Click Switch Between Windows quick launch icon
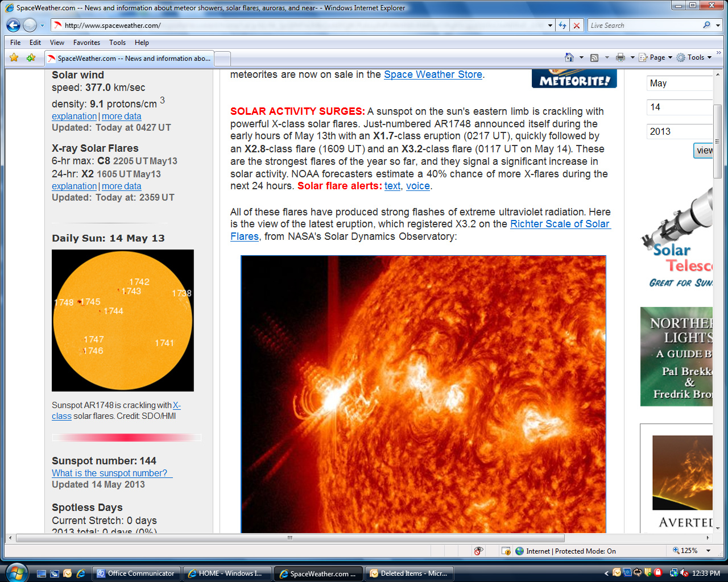Viewport: 728px width, 582px height. coord(55,573)
